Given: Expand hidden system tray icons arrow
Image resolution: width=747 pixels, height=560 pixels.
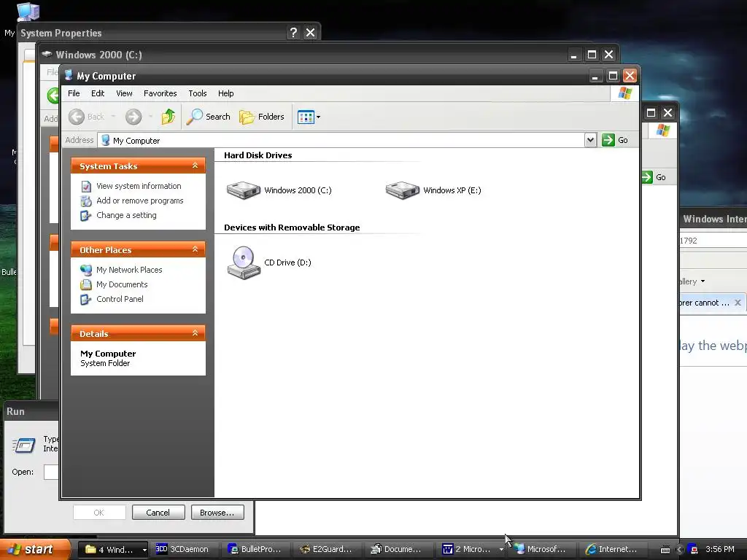Looking at the screenshot, I should point(680,549).
